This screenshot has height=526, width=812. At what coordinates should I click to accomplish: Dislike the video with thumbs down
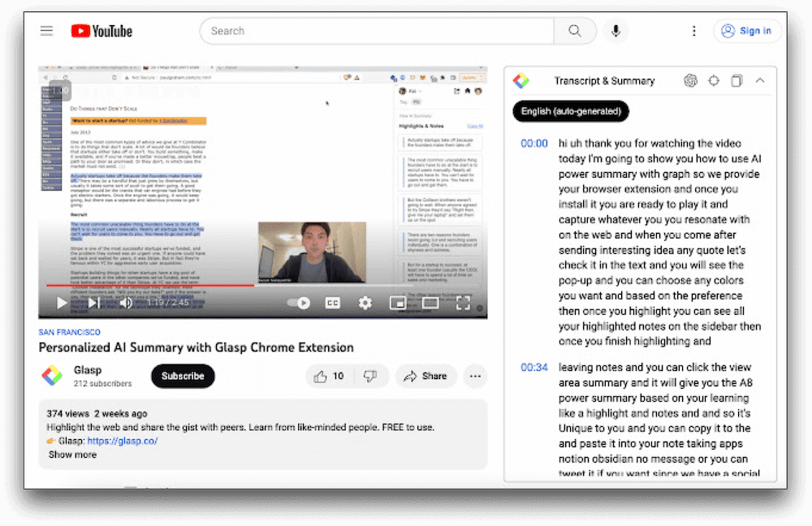(x=370, y=377)
